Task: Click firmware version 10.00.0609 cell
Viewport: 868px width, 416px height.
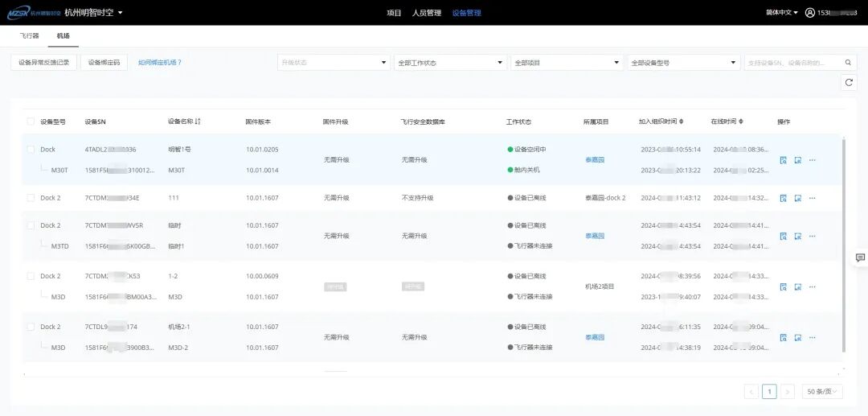Action: click(x=262, y=276)
